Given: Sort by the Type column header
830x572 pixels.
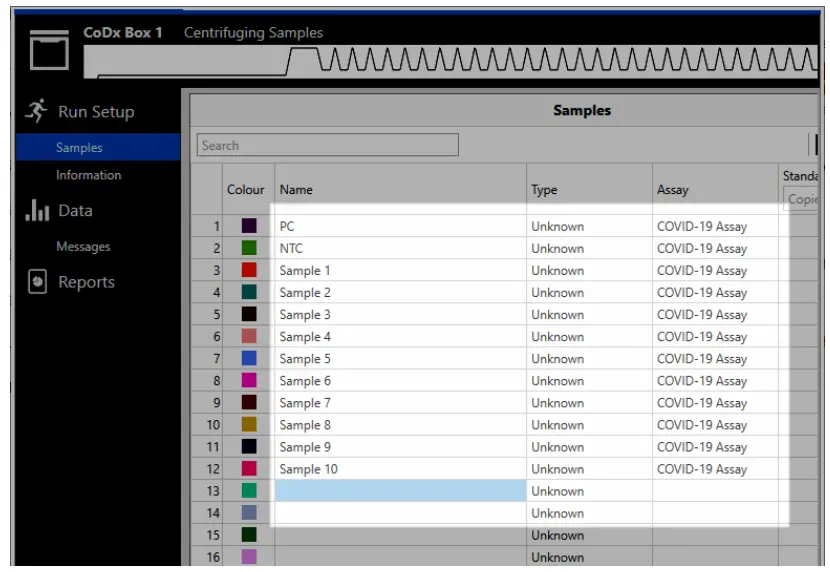Looking at the screenshot, I should tap(589, 189).
